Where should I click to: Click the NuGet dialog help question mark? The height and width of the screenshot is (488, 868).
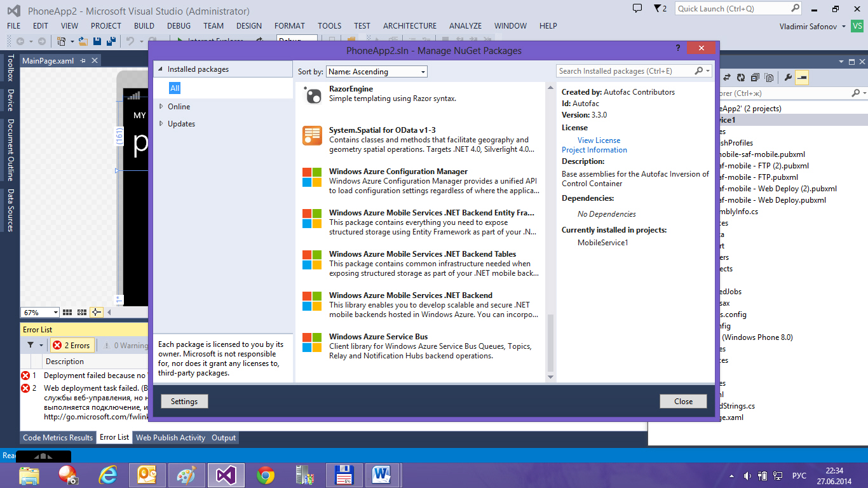678,48
